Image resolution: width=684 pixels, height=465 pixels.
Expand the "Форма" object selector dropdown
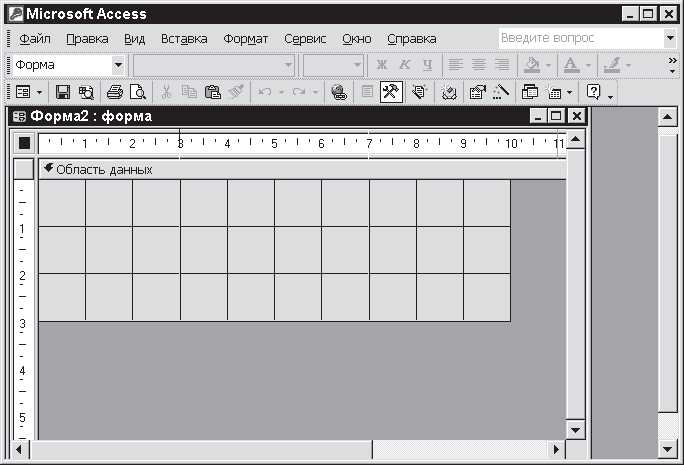click(118, 65)
